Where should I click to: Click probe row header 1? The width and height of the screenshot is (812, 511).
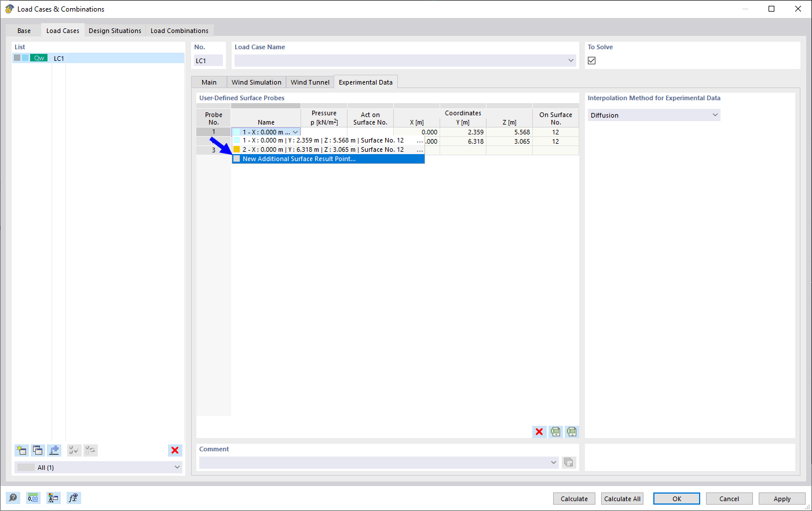(214, 132)
